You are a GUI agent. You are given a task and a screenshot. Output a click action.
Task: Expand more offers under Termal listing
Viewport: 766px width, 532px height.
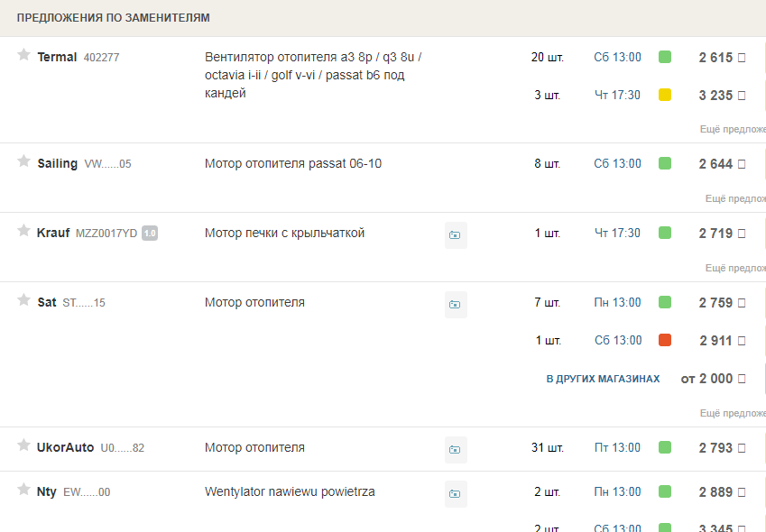[x=732, y=129]
